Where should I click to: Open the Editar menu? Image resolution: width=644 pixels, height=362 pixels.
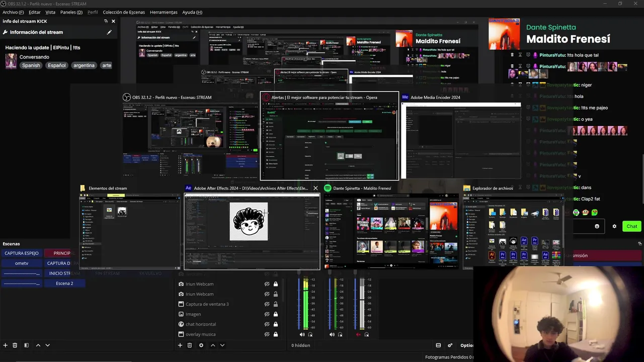point(35,12)
